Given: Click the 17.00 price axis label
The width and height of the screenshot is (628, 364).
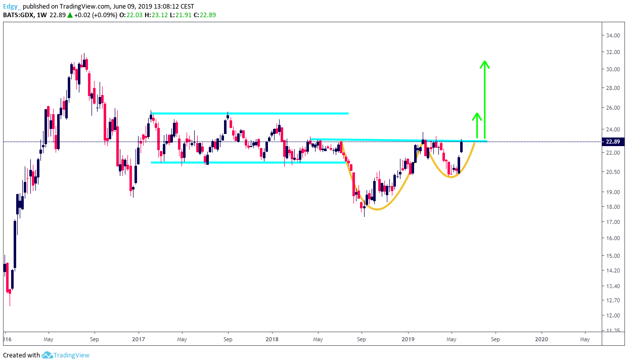Looking at the screenshot, I should [613, 222].
